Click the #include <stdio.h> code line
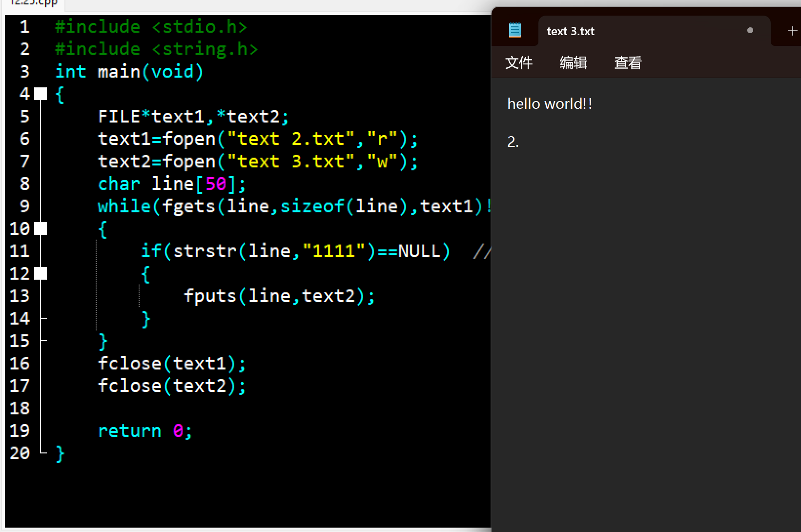Screen dimensions: 801x532 151,27
